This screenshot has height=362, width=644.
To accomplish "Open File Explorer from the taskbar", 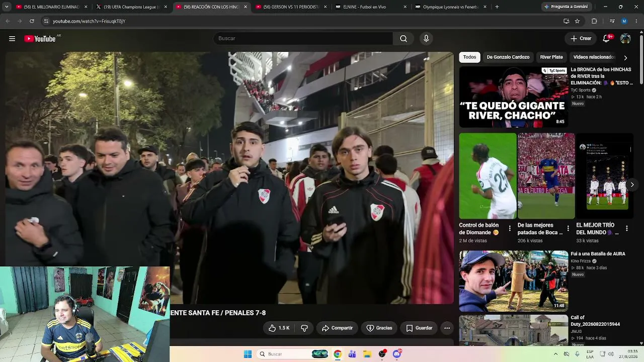I will click(x=367, y=354).
